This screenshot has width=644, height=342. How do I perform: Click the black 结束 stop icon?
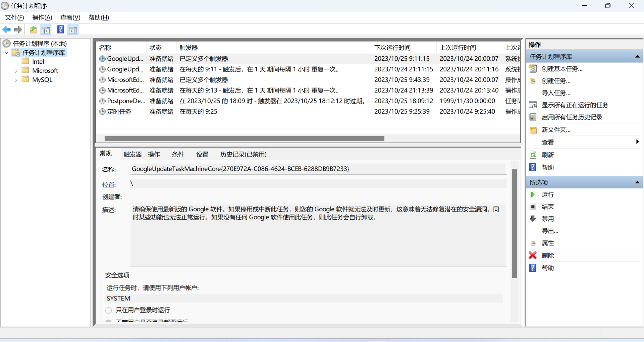click(x=533, y=207)
